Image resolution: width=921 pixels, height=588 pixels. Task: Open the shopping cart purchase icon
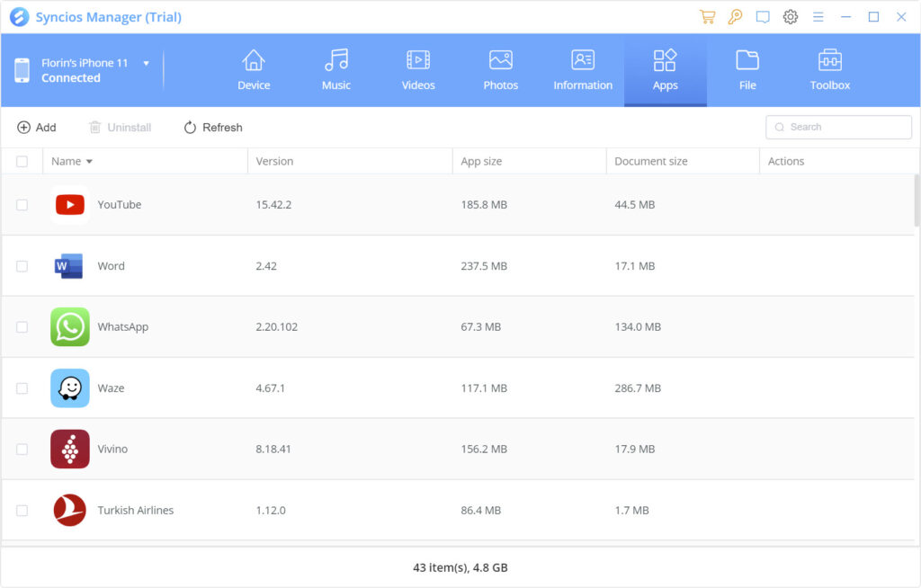[707, 17]
